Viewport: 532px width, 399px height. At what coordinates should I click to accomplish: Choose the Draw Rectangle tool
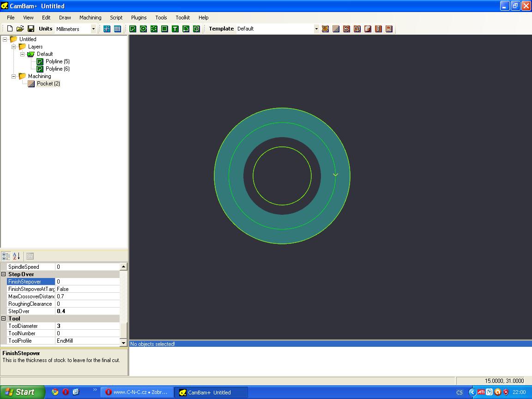[164, 29]
